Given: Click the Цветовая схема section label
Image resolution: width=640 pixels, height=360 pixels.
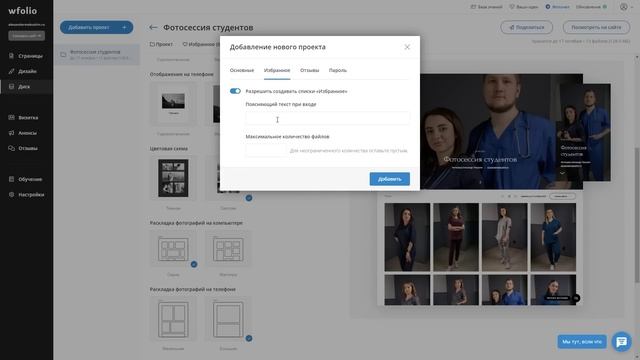Looking at the screenshot, I should [x=169, y=149].
